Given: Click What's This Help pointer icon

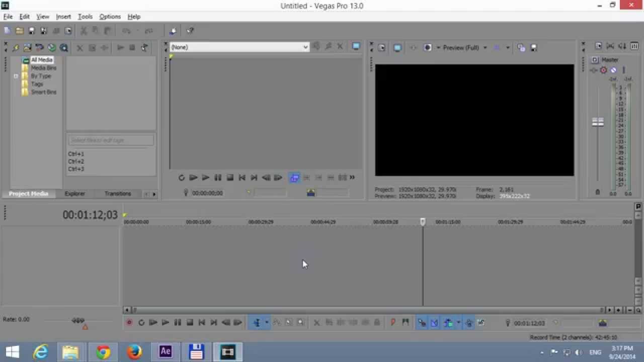Looking at the screenshot, I should point(190,31).
